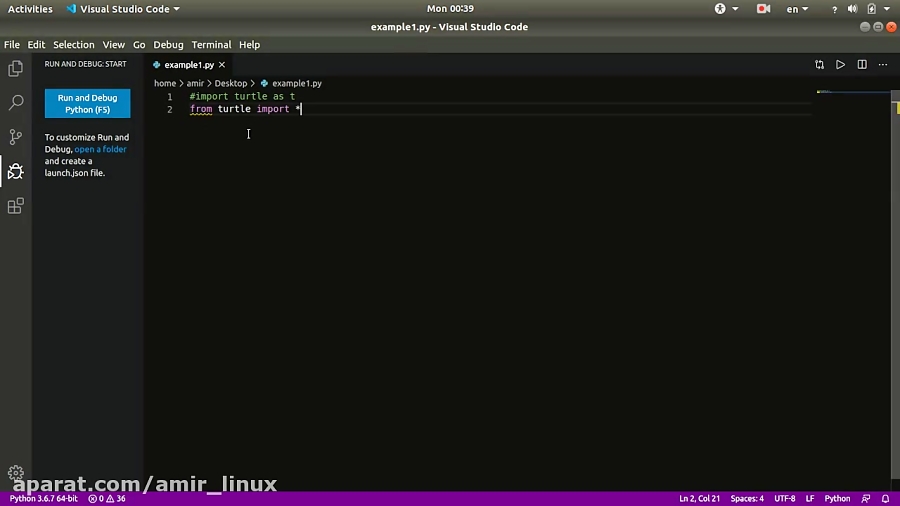Open notifications bell in status bar
The width and height of the screenshot is (900, 506).
coord(885,498)
